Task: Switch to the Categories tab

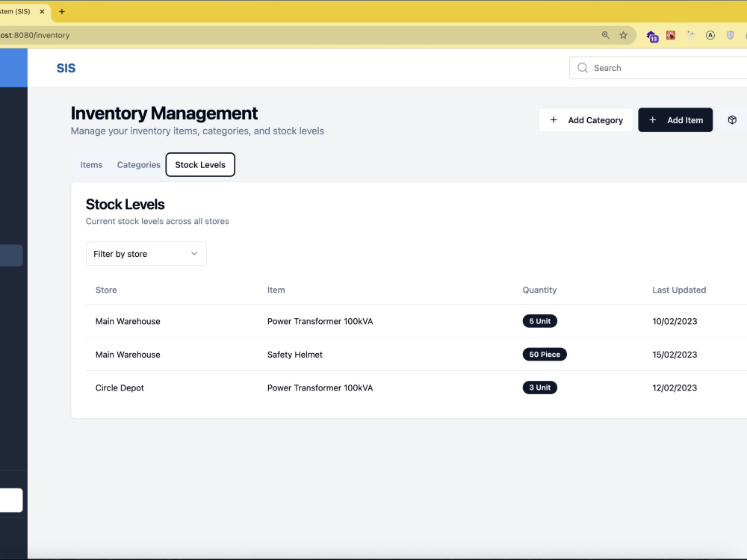Action: (139, 165)
